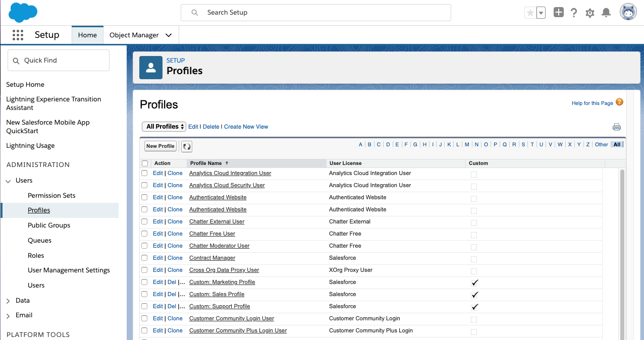This screenshot has height=340, width=644.
Task: Click the favorites star icon
Action: [x=530, y=13]
